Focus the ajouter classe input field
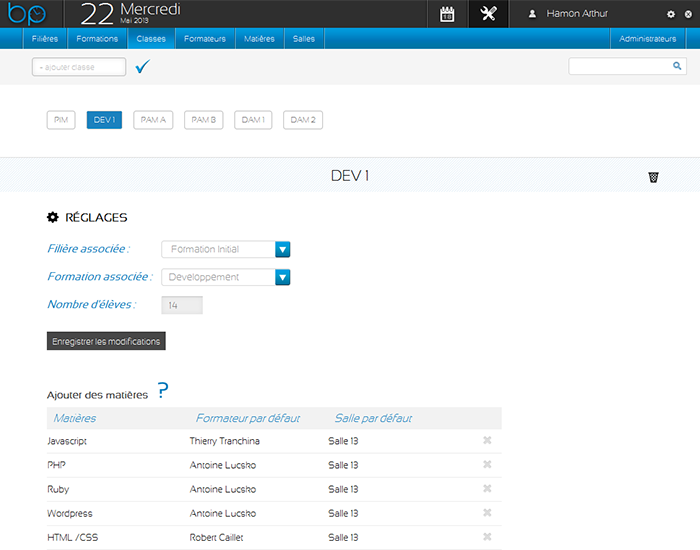Viewport: 700px width, 550px height. [79, 67]
